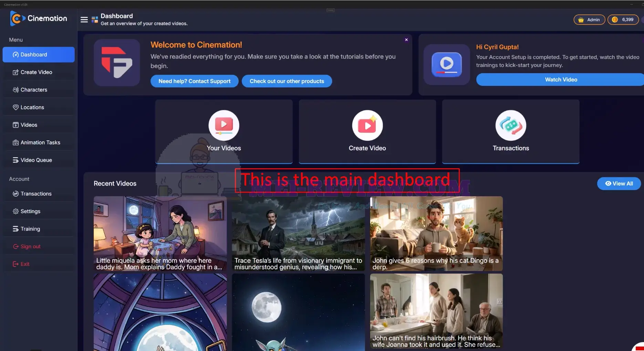Screen dimensions: 644x351
Task: Open Locations in the sidebar
Action: point(39,107)
